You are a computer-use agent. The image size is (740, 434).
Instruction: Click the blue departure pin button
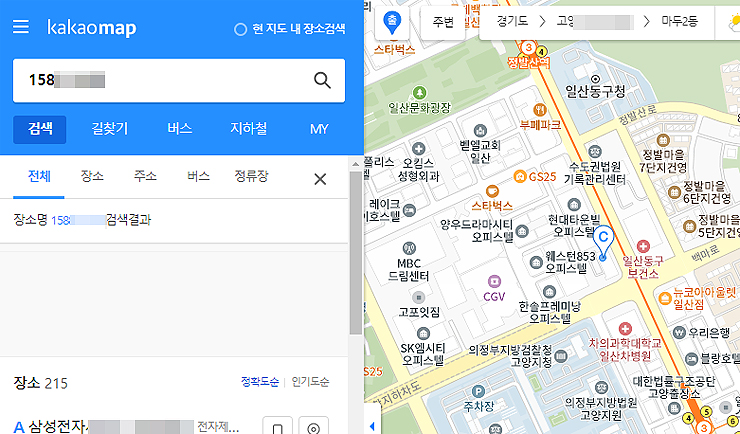tap(392, 23)
